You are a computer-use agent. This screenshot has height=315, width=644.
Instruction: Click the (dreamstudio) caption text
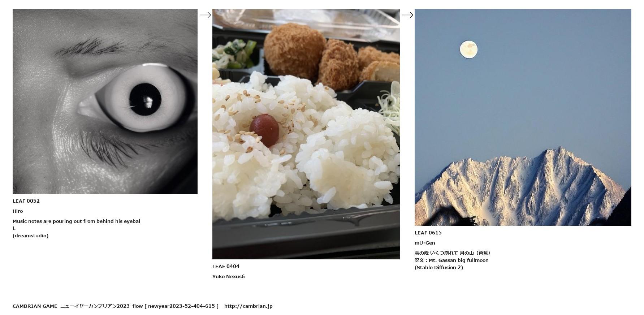click(30, 236)
